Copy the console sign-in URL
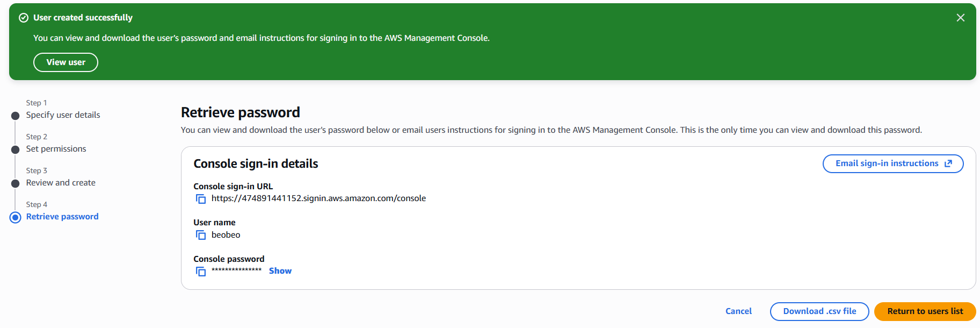980x328 pixels. coord(201,199)
